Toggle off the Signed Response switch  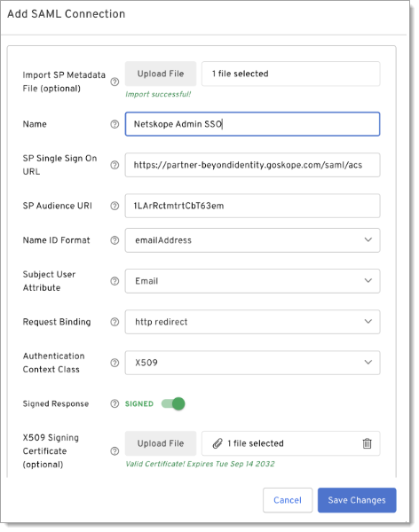(173, 403)
